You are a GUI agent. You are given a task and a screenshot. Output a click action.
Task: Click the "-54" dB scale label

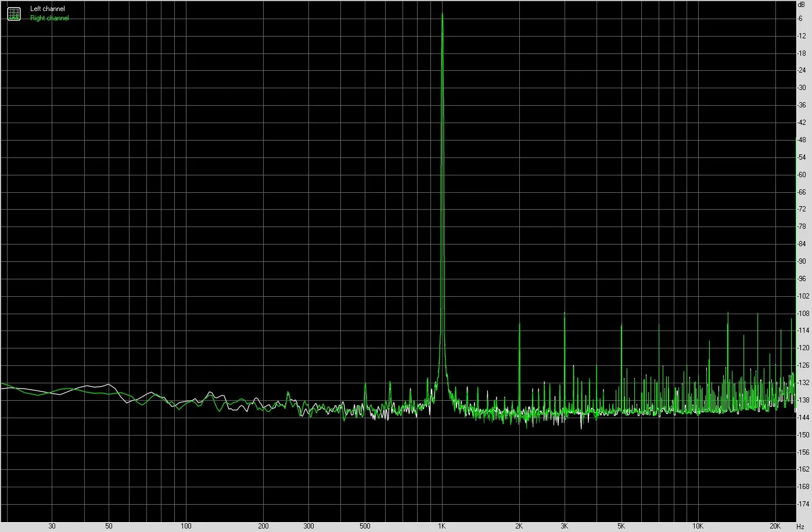802,157
